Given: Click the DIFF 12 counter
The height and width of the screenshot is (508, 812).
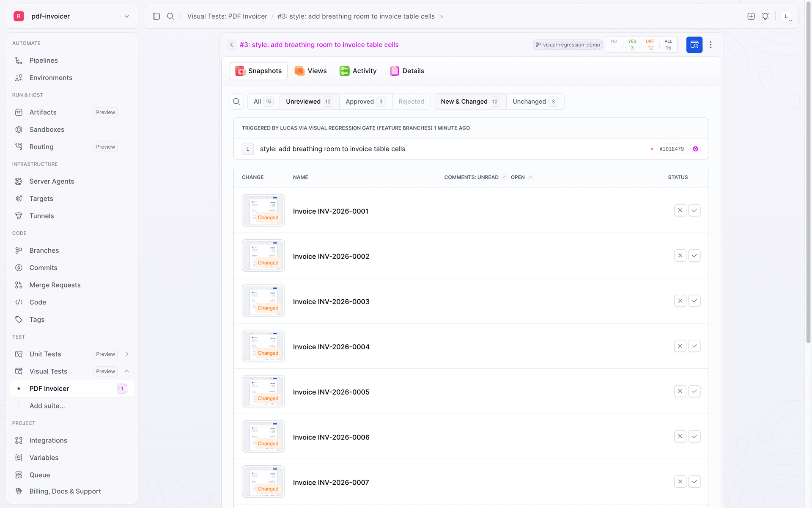Looking at the screenshot, I should (x=650, y=45).
